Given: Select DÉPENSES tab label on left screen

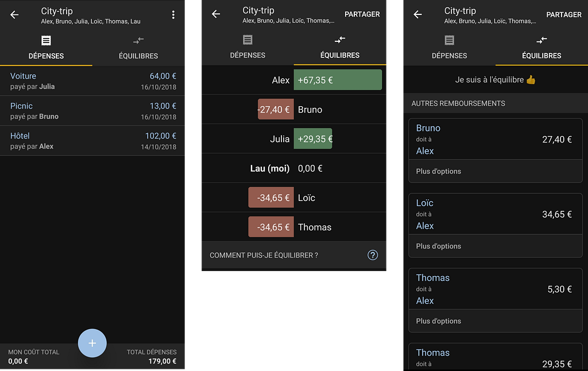Looking at the screenshot, I should point(46,56).
